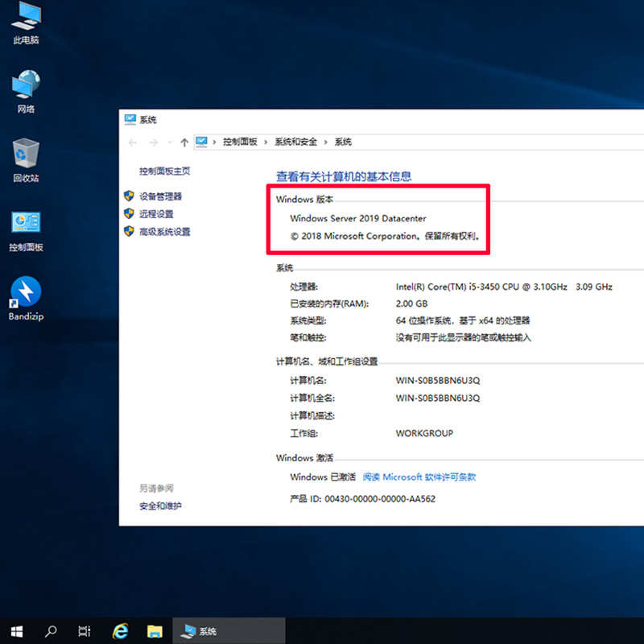Image resolution: width=644 pixels, height=644 pixels.
Task: Expand chevron after 控制面板 breadcrumb
Action: tap(266, 142)
